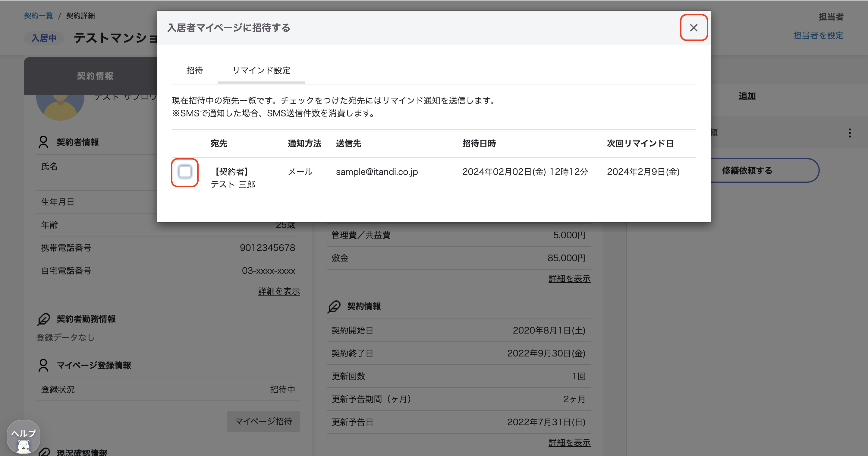Go to 契約一覧 breadcrumb link
The width and height of the screenshot is (868, 456).
coord(38,16)
